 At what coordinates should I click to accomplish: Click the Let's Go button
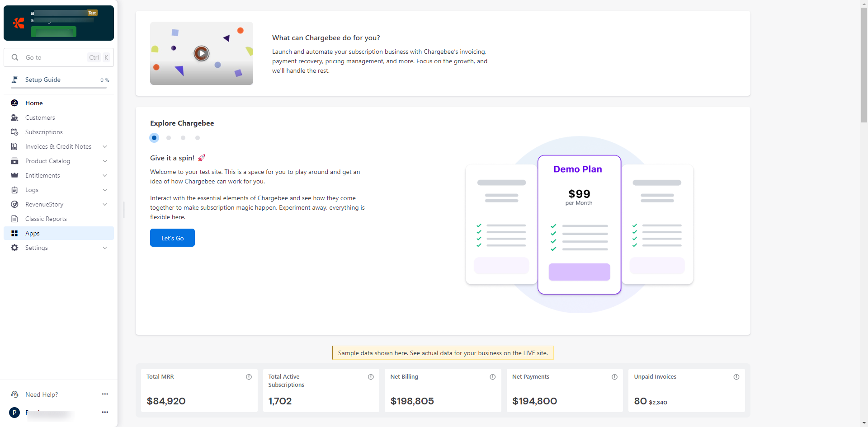172,238
